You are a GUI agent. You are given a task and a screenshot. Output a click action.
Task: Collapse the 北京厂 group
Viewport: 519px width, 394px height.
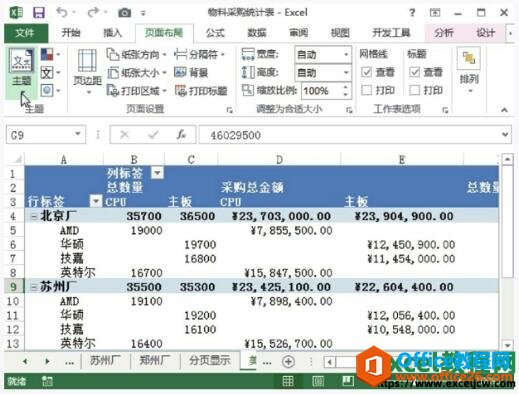(34, 216)
